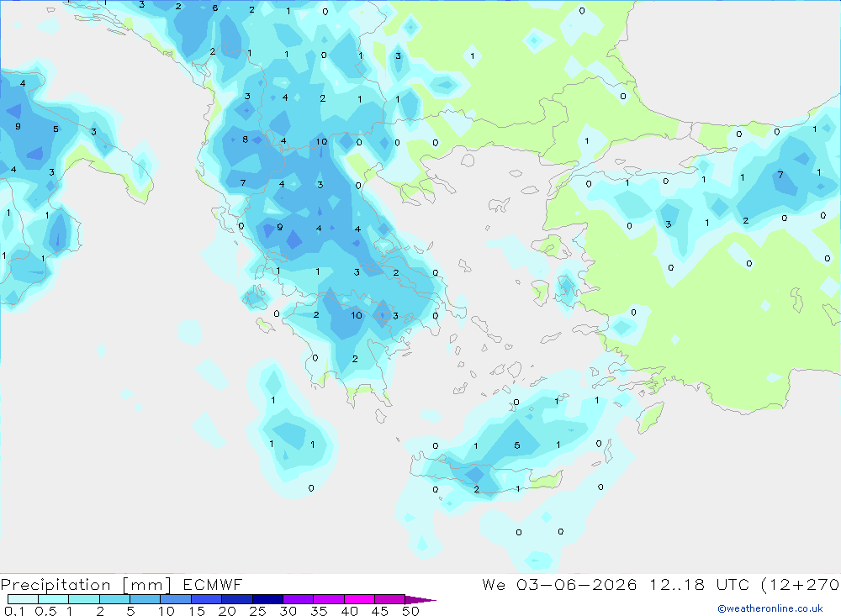841x616 pixels.
Task: Click the purple arrow tip beyond 50 on legend
Action: [x=420, y=600]
